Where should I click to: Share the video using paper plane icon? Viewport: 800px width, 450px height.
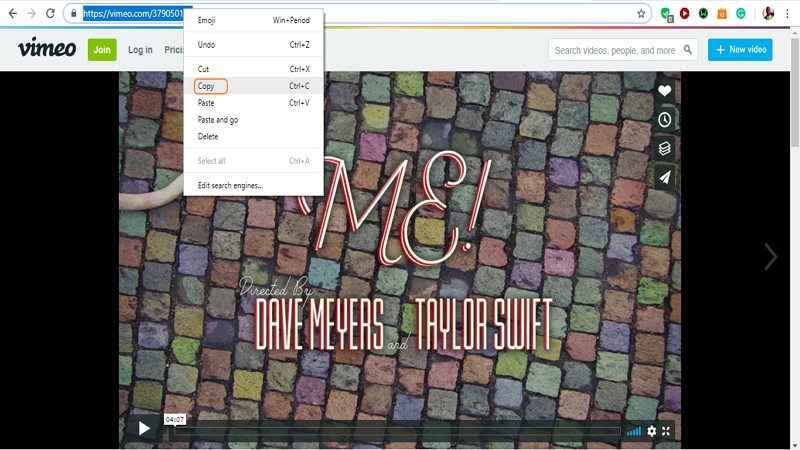click(x=664, y=178)
